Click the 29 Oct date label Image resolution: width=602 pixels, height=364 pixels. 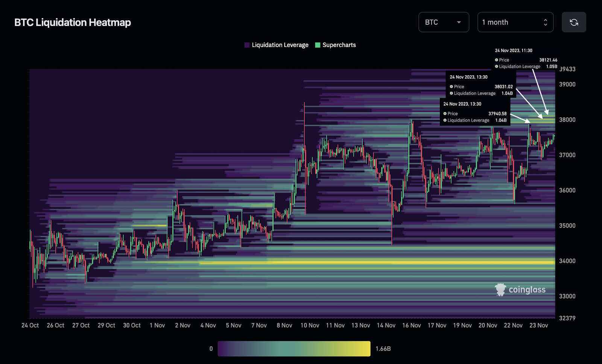[106, 325]
